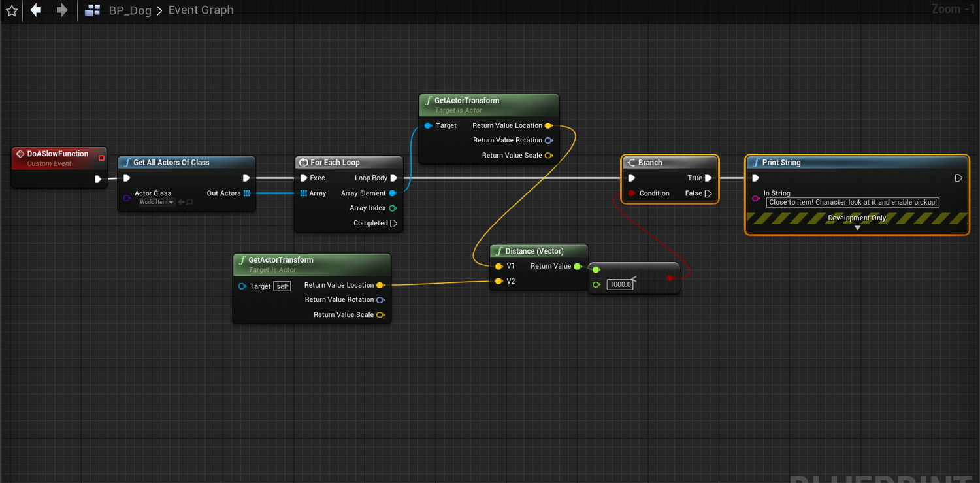Click the exec output pin on Print String

click(958, 178)
